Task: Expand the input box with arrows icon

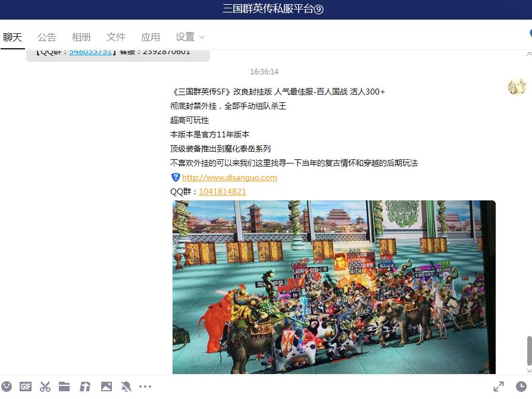Action: point(499,387)
